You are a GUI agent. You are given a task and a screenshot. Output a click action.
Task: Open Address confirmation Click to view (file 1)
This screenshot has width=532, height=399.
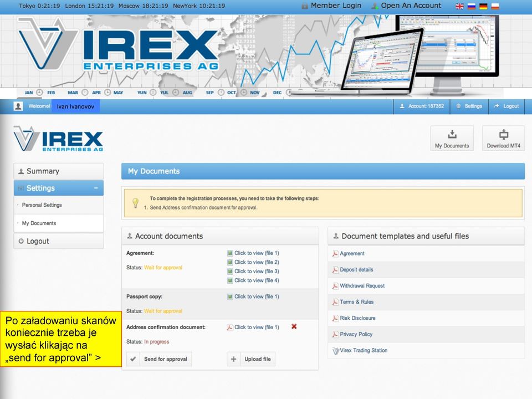click(x=257, y=328)
